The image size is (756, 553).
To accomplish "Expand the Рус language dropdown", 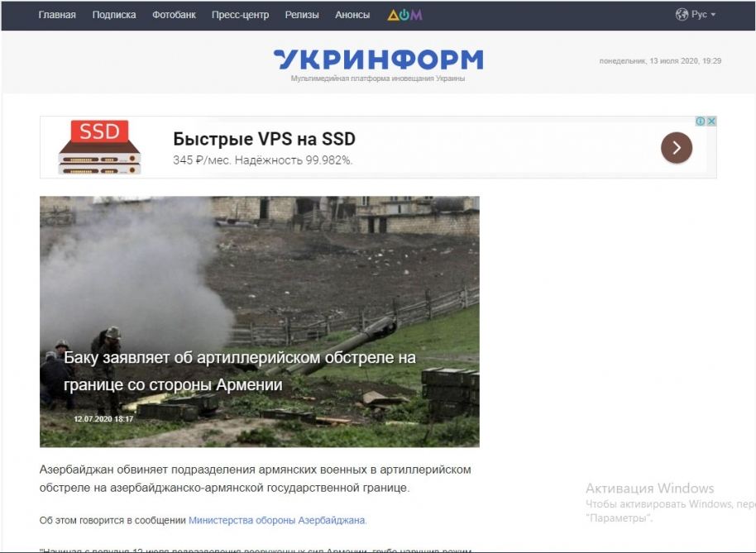I will point(703,14).
